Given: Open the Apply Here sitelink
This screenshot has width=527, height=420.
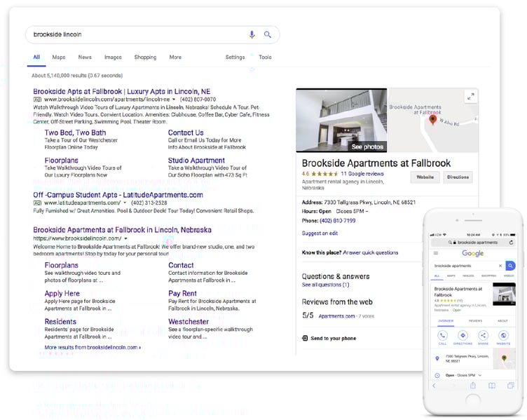Looking at the screenshot, I should tap(62, 294).
